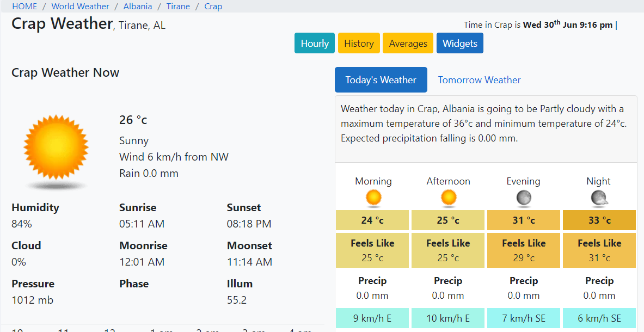This screenshot has width=644, height=332.
Task: Go to HOME breadcrumb link
Action: coord(24,7)
